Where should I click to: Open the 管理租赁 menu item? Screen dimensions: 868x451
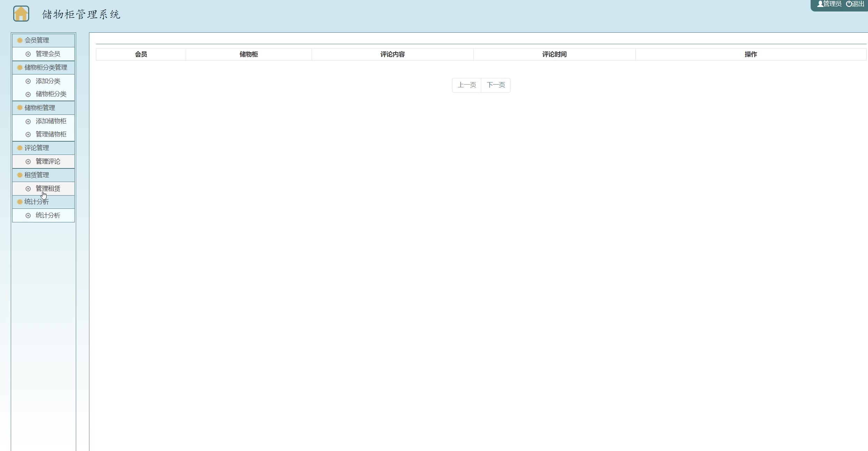[x=43, y=189]
